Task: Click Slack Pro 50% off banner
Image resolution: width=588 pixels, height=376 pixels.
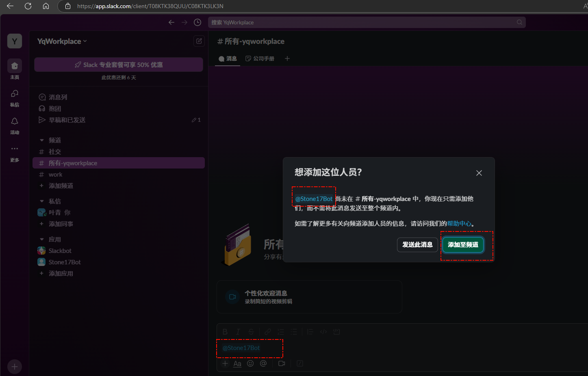Action: click(x=119, y=65)
